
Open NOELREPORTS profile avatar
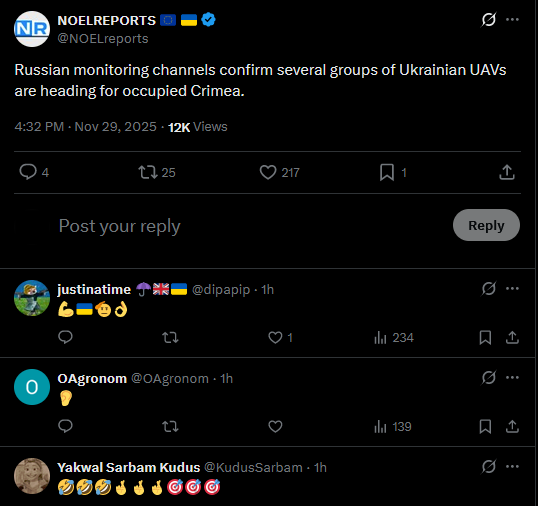coord(32,29)
